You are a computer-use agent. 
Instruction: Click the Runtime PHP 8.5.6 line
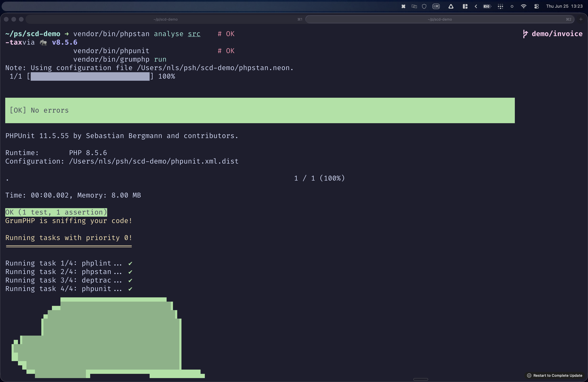56,153
